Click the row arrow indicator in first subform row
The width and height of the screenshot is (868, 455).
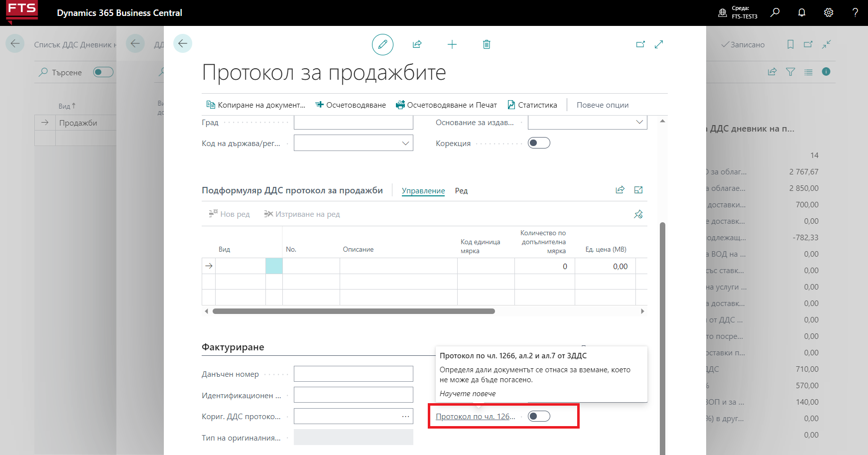(209, 266)
